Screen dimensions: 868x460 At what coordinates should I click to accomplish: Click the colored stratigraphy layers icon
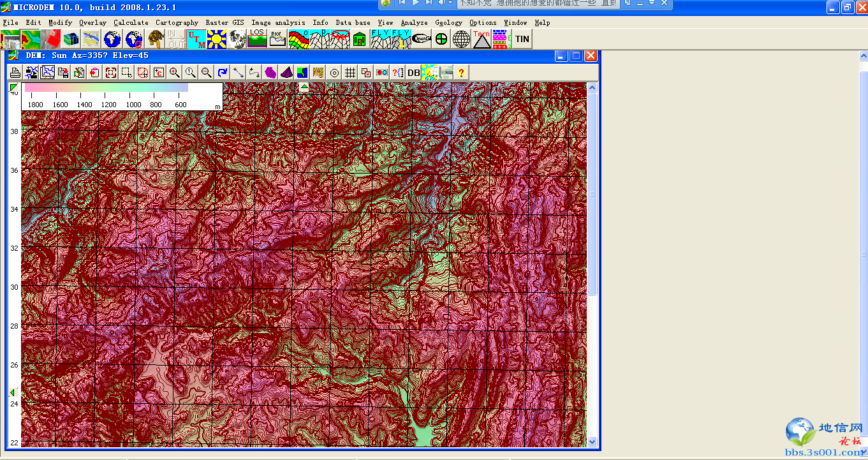[298, 39]
